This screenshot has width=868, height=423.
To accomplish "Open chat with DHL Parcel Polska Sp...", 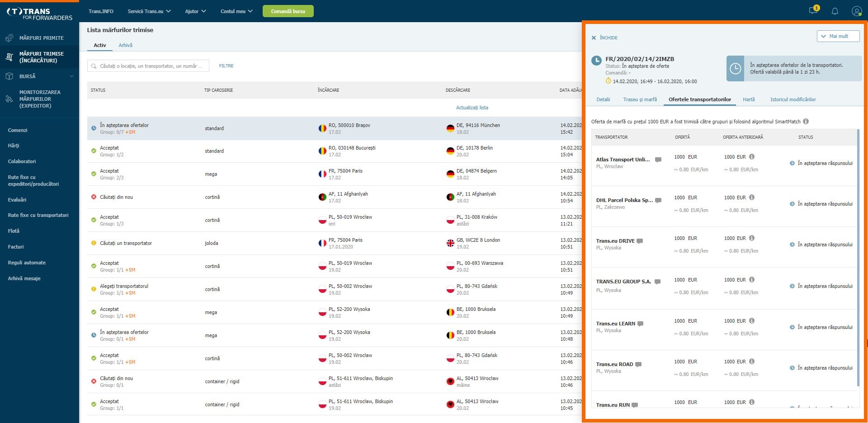I will pos(658,200).
